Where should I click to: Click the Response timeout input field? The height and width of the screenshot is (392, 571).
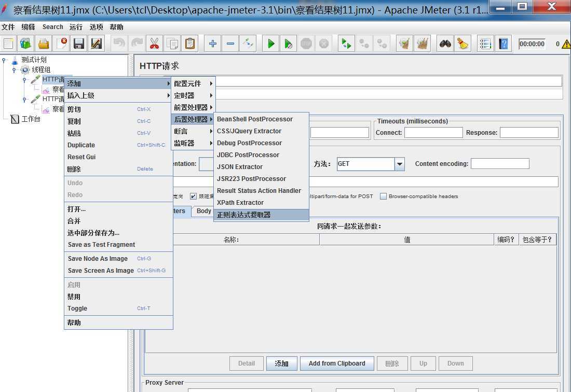[x=529, y=133]
